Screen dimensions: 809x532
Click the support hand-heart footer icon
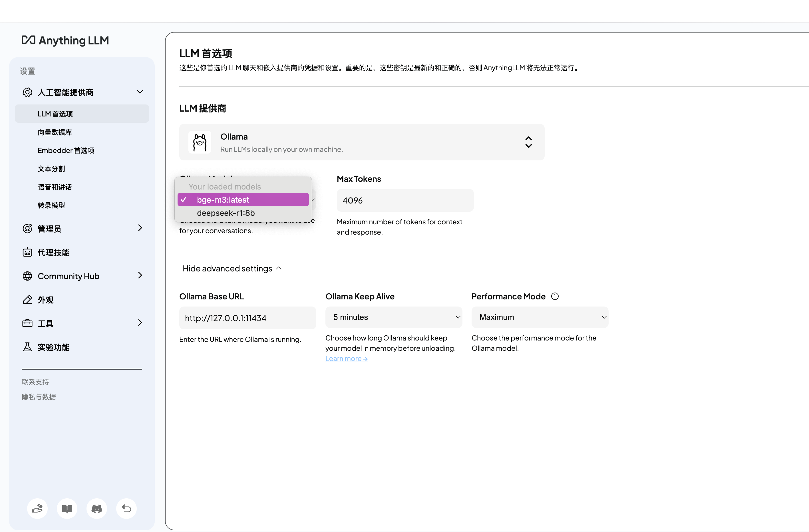click(x=37, y=509)
